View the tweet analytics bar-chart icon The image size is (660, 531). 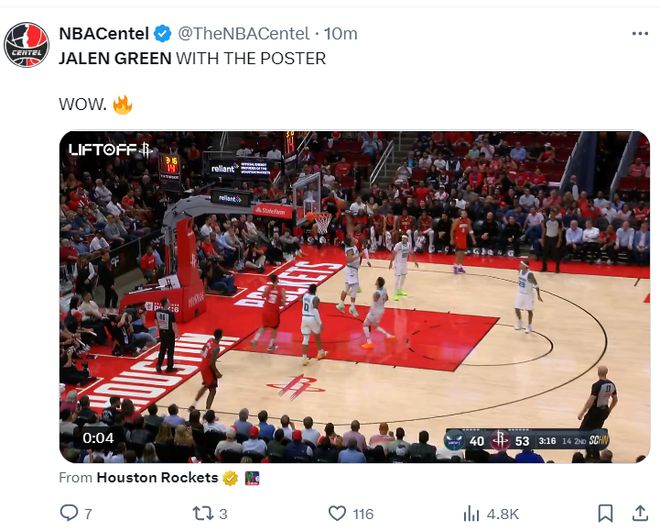tap(472, 513)
